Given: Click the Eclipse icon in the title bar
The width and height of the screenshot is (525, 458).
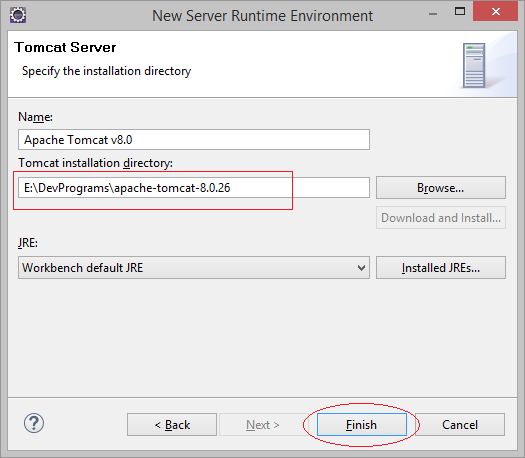Looking at the screenshot, I should [18, 15].
